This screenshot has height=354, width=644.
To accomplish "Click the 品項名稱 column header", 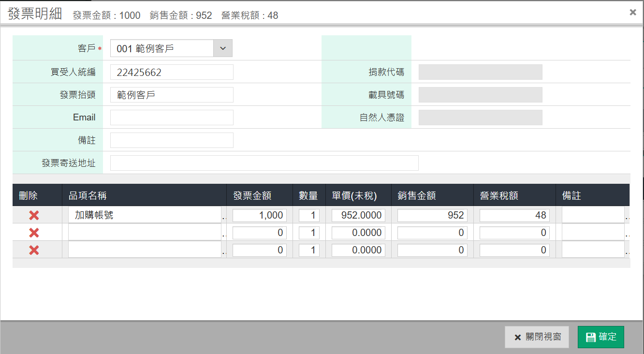I will 88,195.
